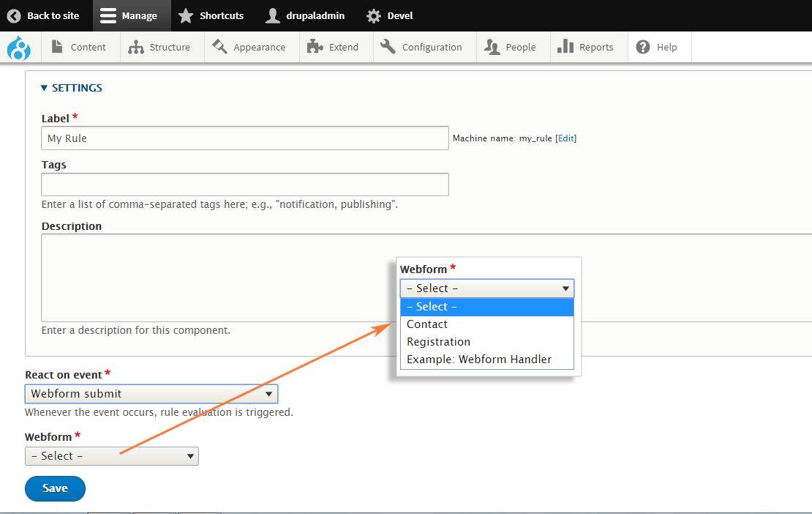The height and width of the screenshot is (514, 812).
Task: Open the Webform select below event
Action: pyautogui.click(x=112, y=456)
